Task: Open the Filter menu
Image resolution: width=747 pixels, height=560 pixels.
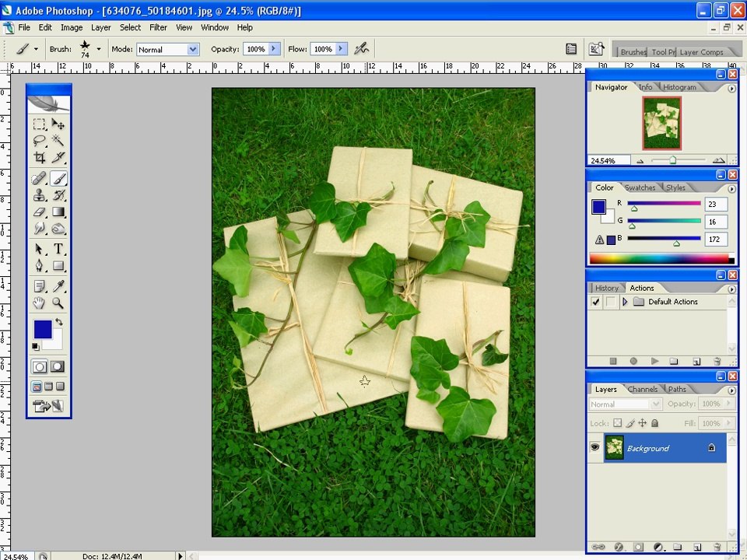Action: [x=158, y=28]
